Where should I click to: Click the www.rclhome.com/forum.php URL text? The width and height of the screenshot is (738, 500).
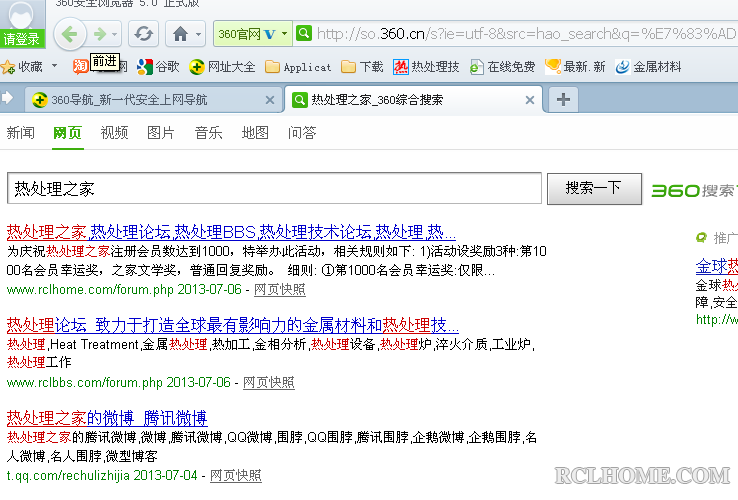click(90, 289)
